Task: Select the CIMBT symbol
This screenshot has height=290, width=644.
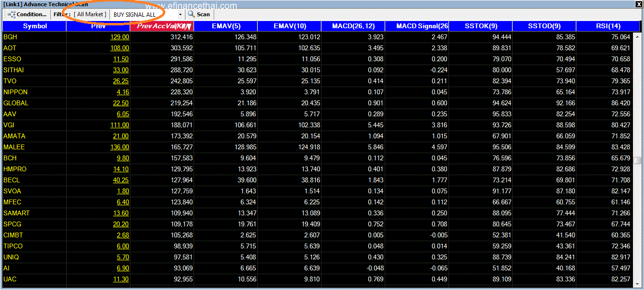Action: tap(13, 235)
